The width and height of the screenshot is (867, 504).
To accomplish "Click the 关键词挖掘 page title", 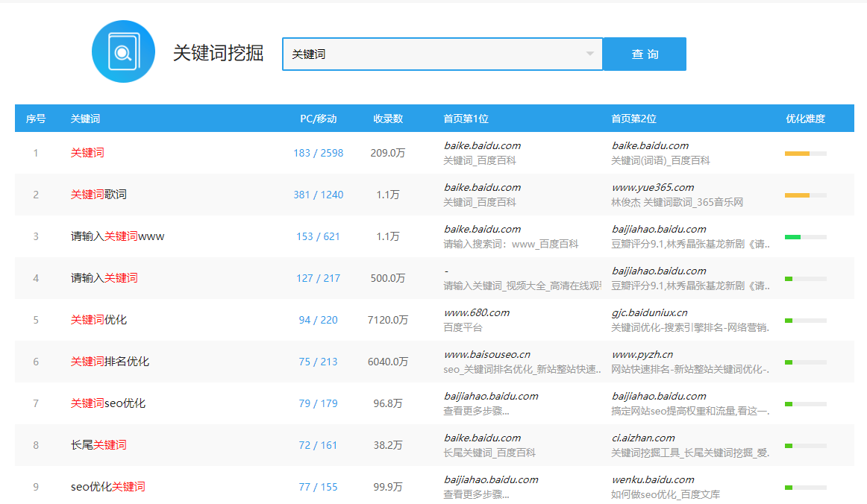I will coord(219,53).
